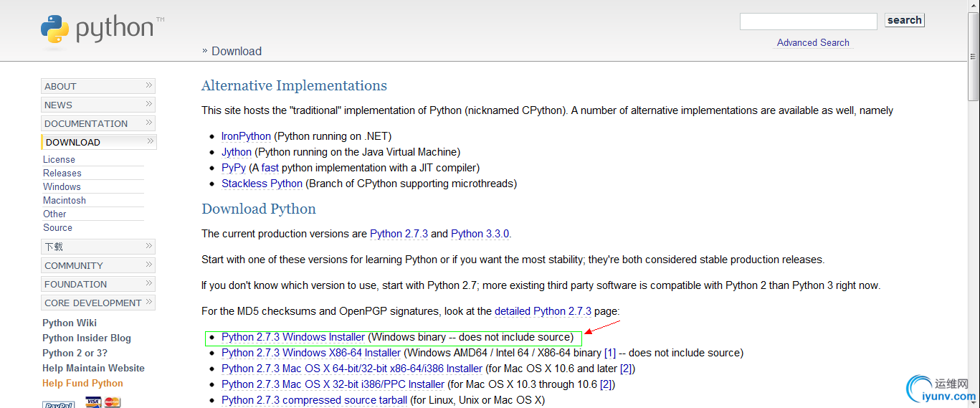Viewport: 980px width, 408px height.
Task: Go to License under Download
Action: [x=59, y=159]
